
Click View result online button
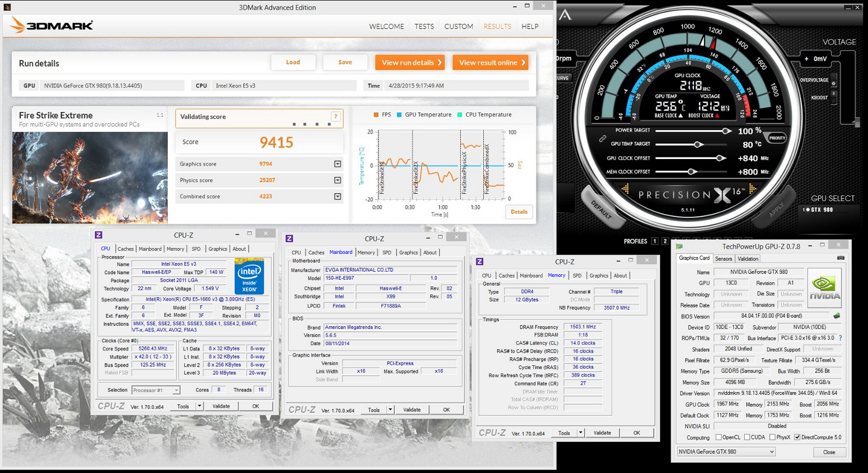(490, 62)
